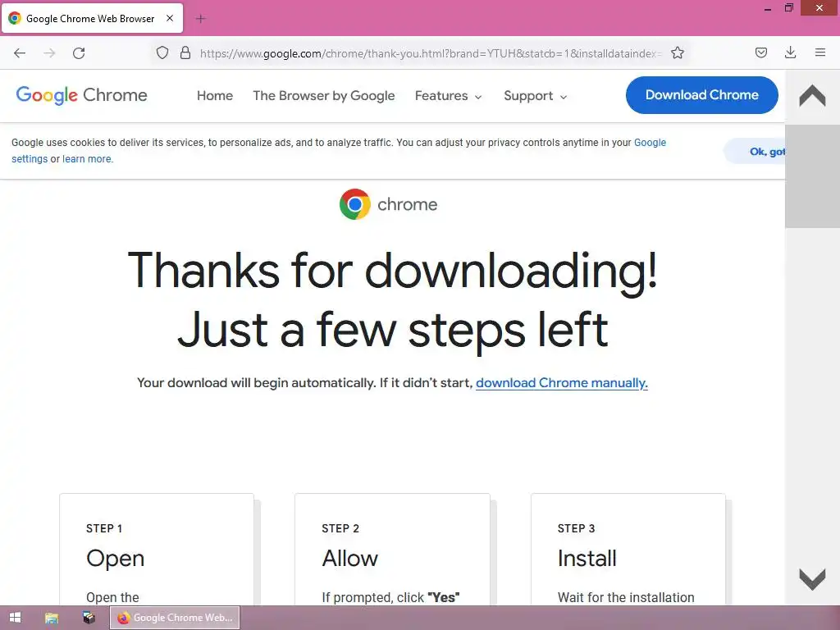This screenshot has height=630, width=840.
Task: Click the forward navigation arrow
Action: pyautogui.click(x=49, y=53)
